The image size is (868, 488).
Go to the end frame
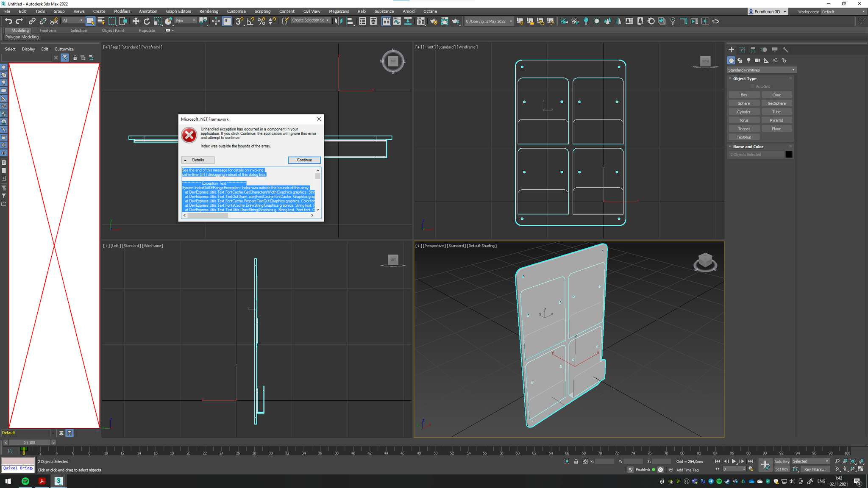(750, 461)
